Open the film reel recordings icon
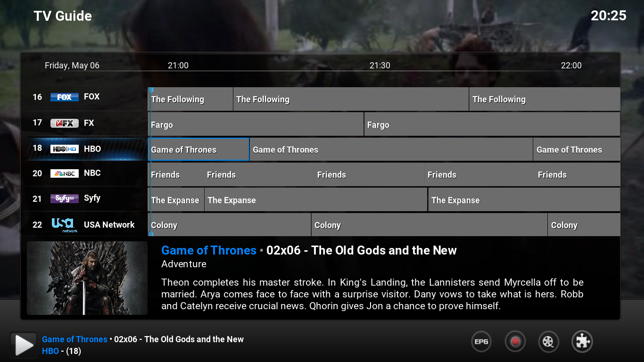644x362 pixels. (x=548, y=342)
